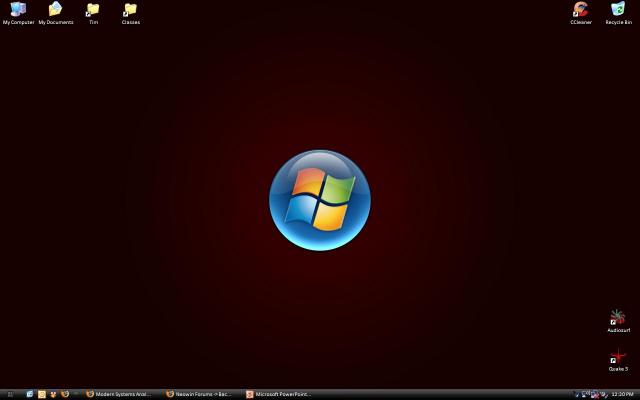The width and height of the screenshot is (640, 400).
Task: Open the My Computer desktop icon
Action: tap(18, 13)
